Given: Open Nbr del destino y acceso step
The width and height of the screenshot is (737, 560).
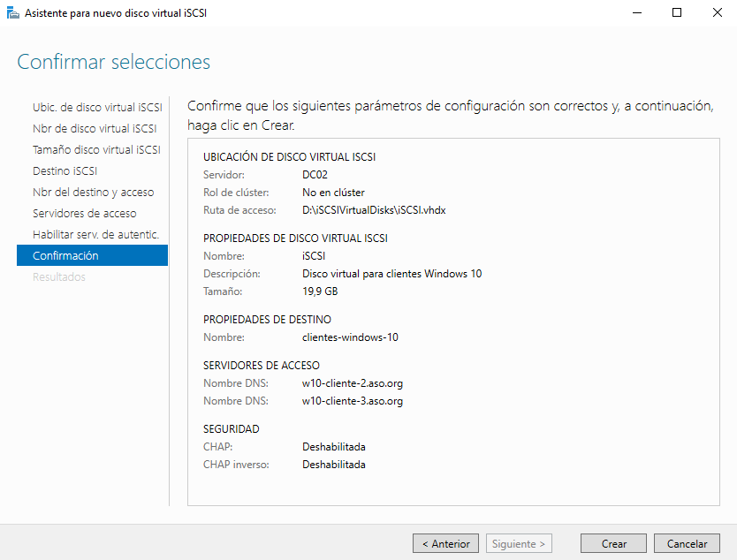Looking at the screenshot, I should coord(93,192).
